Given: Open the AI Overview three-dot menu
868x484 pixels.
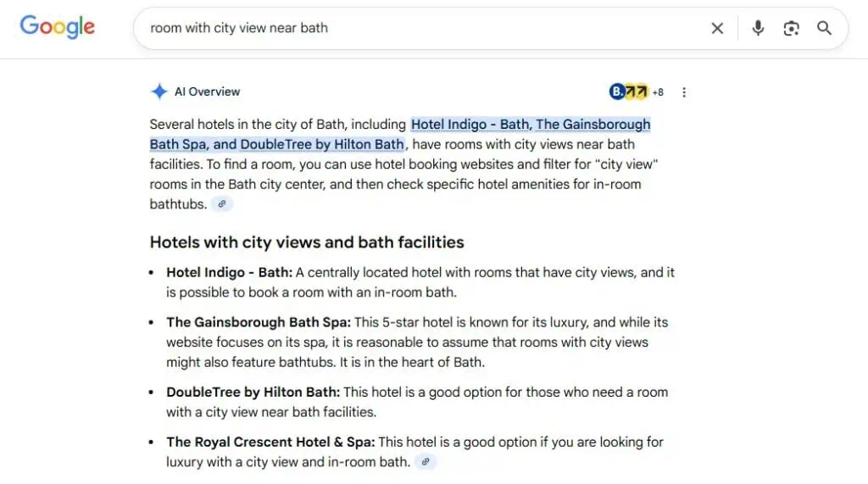Looking at the screenshot, I should pyautogui.click(x=684, y=92).
